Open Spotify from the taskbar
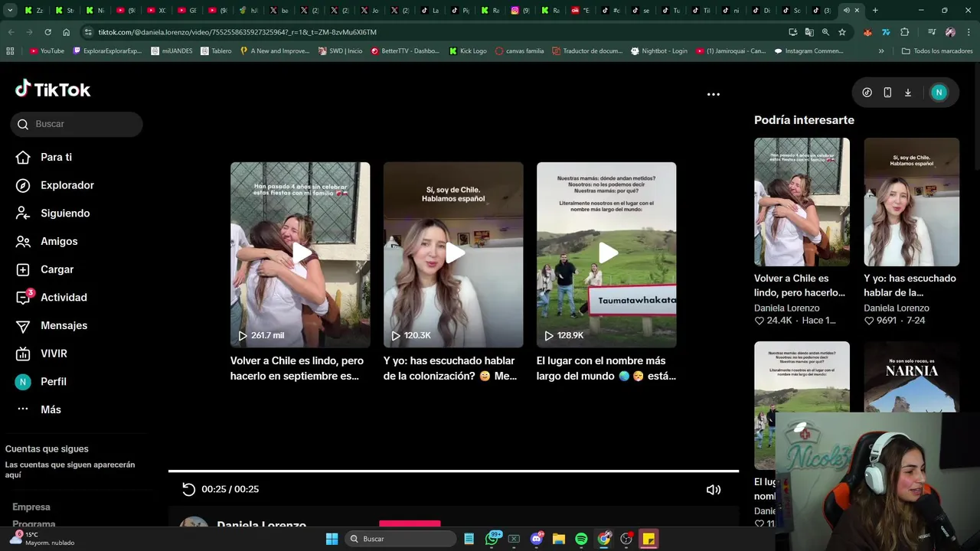Screen dimensions: 980x551 pos(581,539)
